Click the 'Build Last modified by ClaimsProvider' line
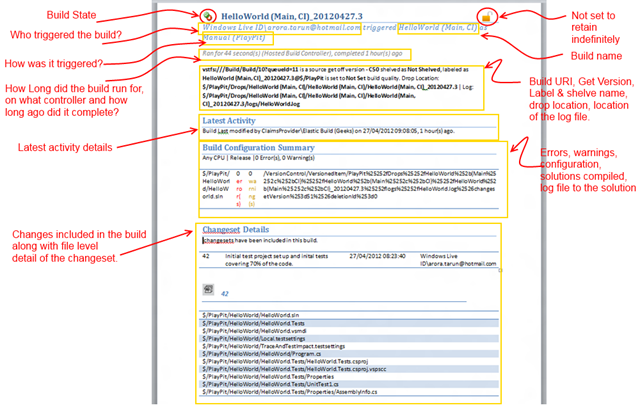Screen dimensions: 640x405 (328, 131)
